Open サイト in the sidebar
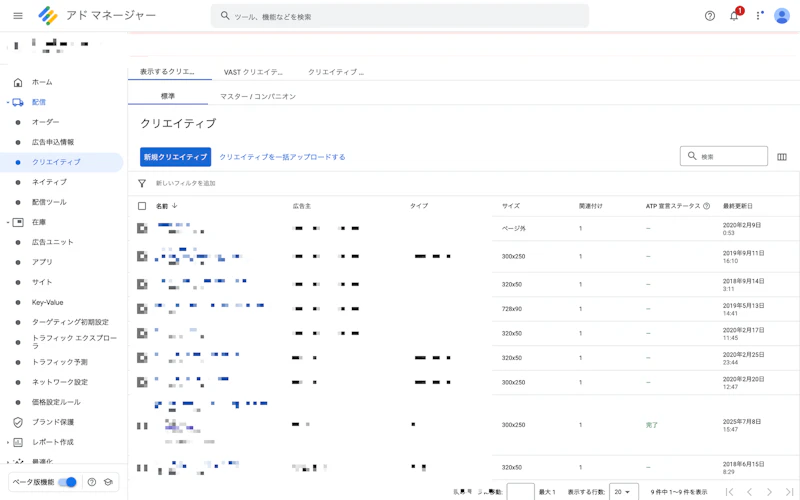 (42, 282)
